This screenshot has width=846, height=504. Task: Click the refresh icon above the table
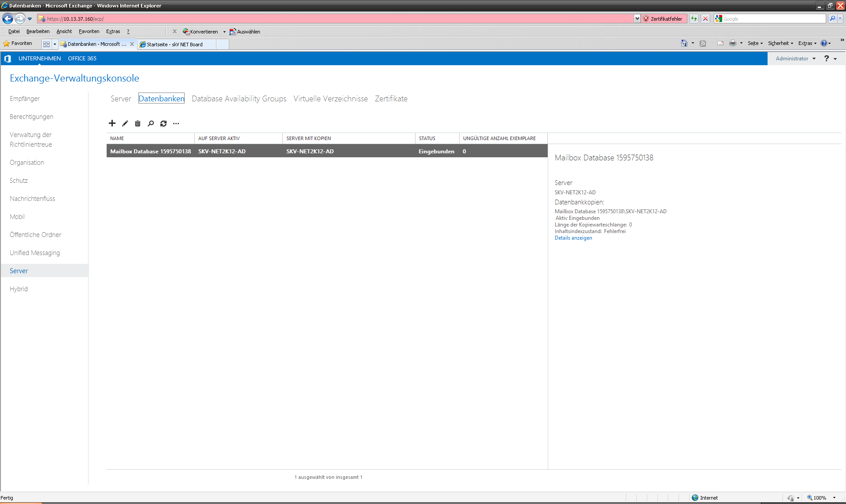coord(163,123)
